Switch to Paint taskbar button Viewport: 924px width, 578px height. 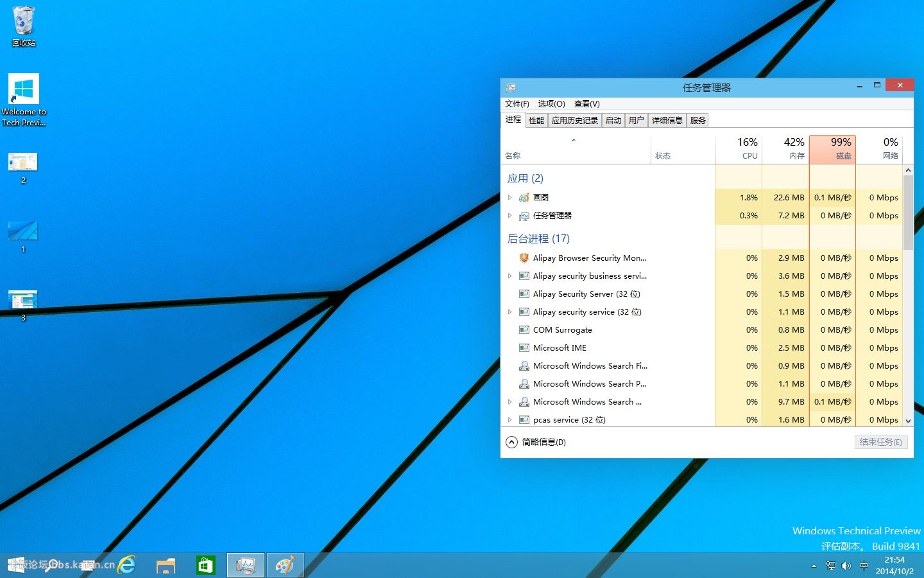coord(285,565)
